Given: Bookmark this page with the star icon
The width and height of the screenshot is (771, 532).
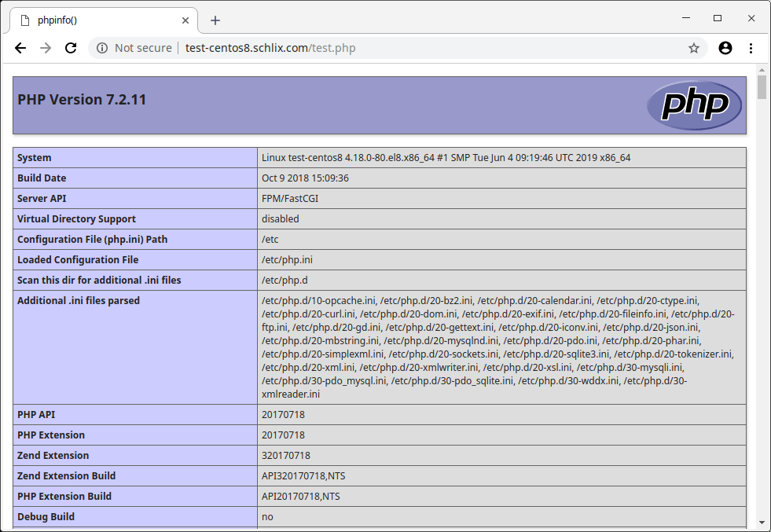Looking at the screenshot, I should pyautogui.click(x=694, y=48).
